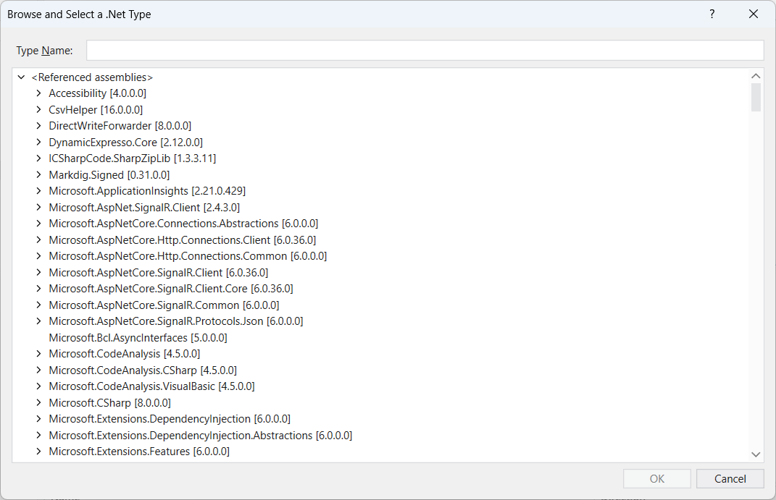
Task: Click the vertical scrollbar thumb
Action: [756, 98]
